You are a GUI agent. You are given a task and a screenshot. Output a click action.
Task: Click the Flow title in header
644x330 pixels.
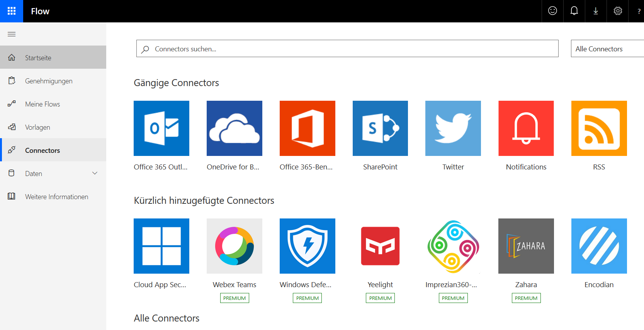[40, 11]
